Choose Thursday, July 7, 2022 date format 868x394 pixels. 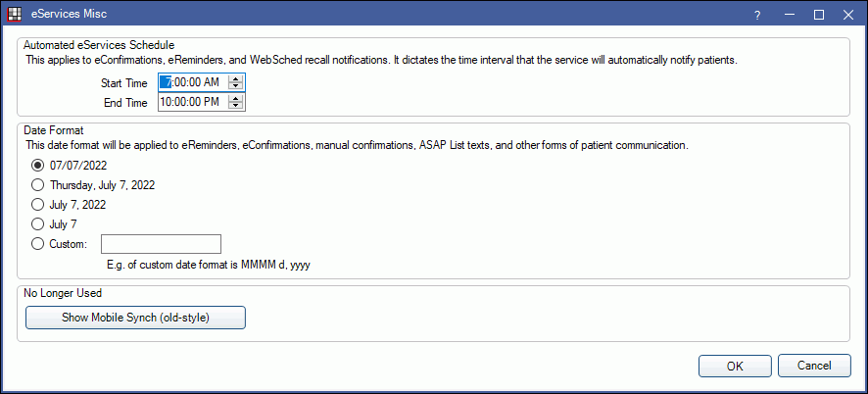point(37,185)
